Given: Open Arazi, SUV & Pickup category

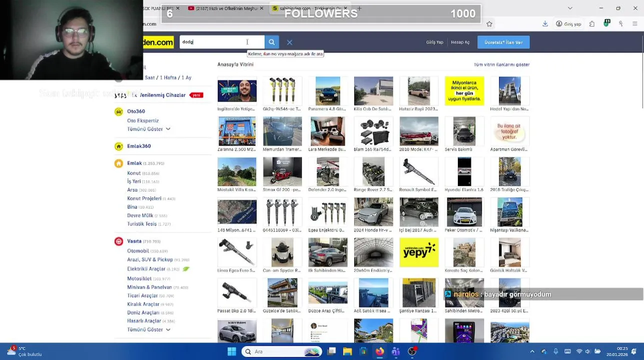Looking at the screenshot, I should (150, 259).
